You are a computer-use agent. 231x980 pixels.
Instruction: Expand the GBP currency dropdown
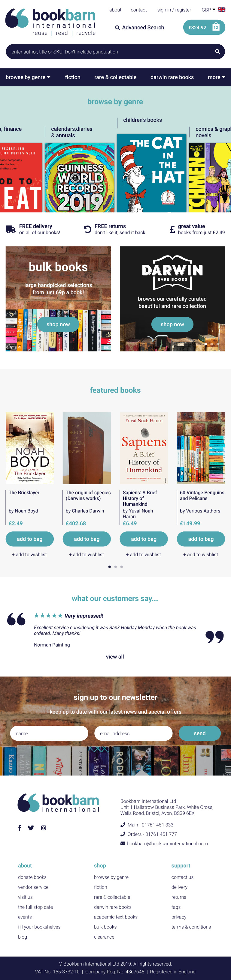pyautogui.click(x=208, y=10)
